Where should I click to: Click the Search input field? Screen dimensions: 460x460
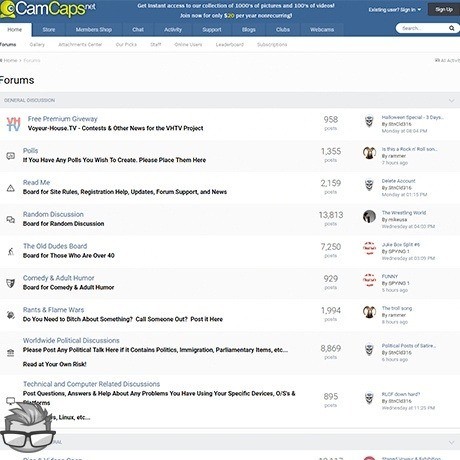(x=423, y=28)
